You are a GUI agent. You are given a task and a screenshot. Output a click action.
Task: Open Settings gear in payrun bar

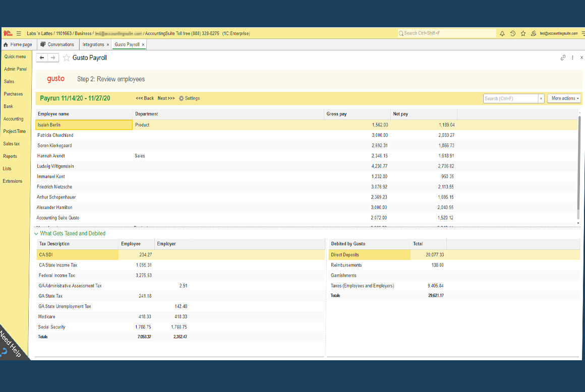(x=189, y=98)
